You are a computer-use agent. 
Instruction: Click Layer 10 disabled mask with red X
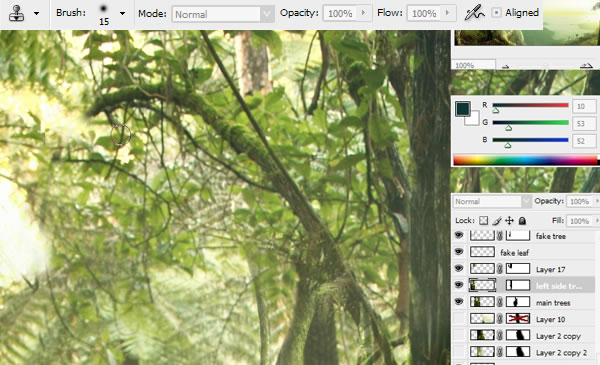pos(518,318)
